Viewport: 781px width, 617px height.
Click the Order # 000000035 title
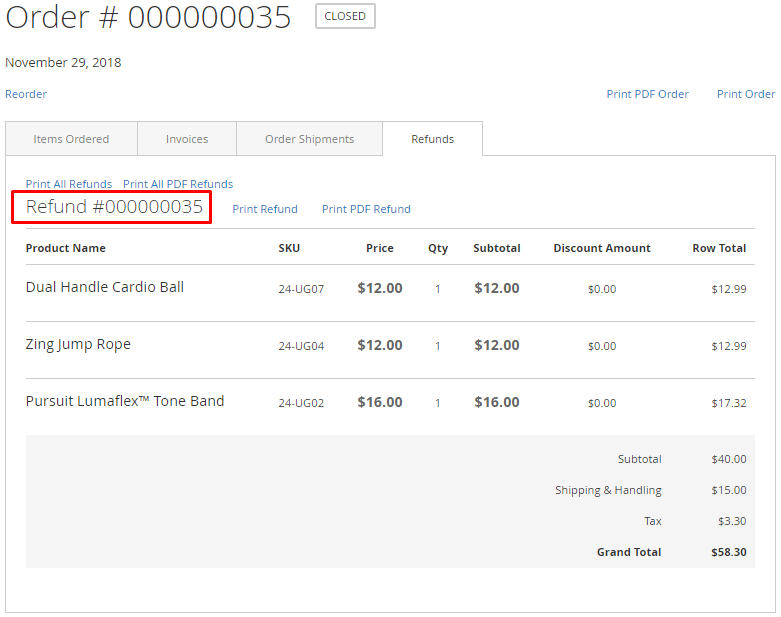[148, 17]
